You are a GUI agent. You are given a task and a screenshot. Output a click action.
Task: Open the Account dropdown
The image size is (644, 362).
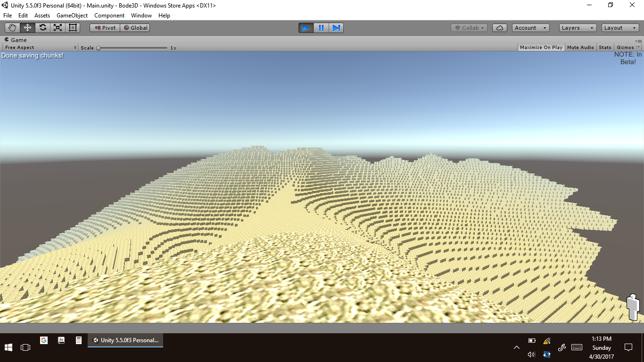coord(530,28)
